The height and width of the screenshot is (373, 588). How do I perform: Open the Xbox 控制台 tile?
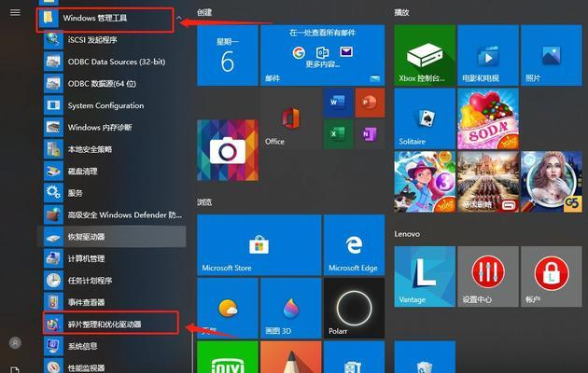(425, 55)
